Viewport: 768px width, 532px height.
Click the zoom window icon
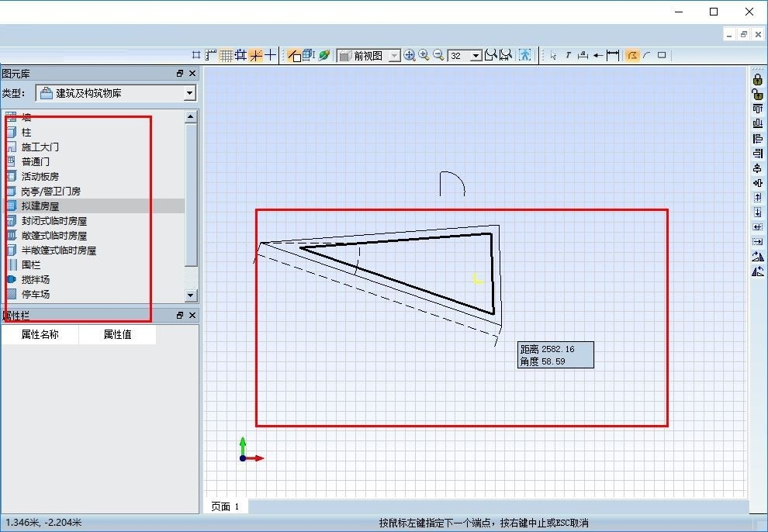(491, 55)
